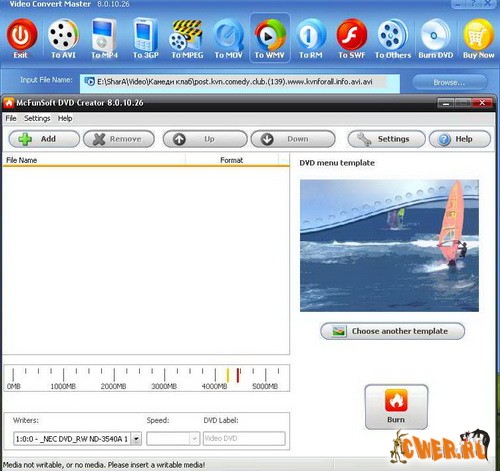Select the To MOV QuickTime icon
Viewport: 500px width, 471px height.
(228, 35)
